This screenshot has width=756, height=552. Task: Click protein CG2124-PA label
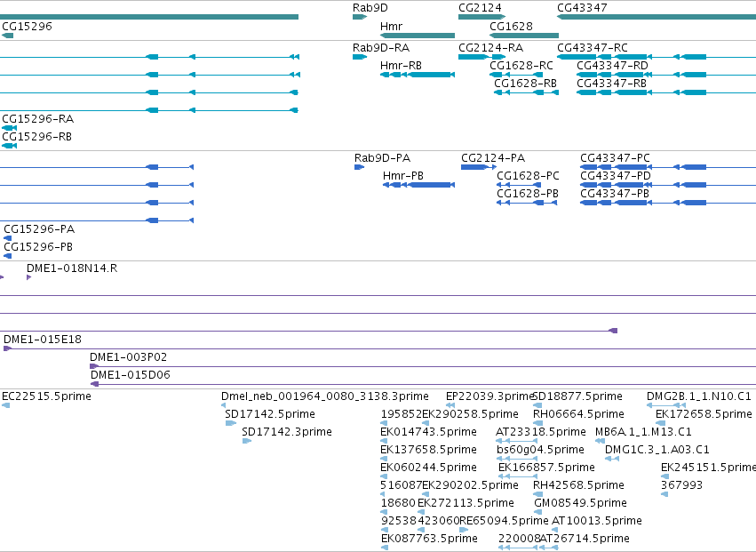point(493,158)
